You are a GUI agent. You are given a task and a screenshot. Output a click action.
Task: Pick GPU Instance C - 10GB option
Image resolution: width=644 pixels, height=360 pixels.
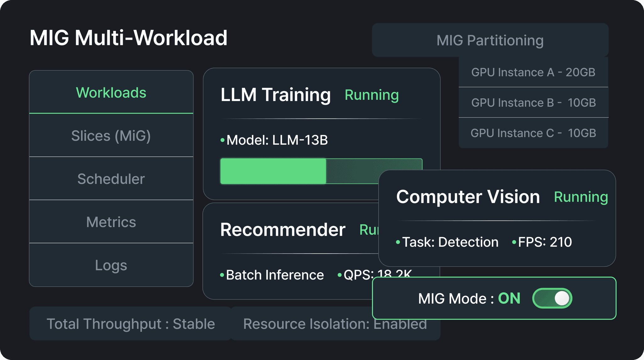[533, 133]
